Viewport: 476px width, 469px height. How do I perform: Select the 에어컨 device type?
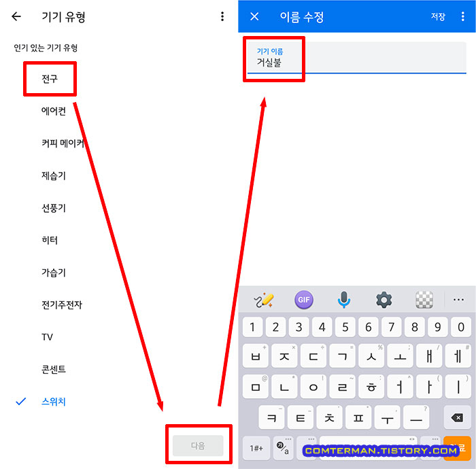click(x=54, y=111)
